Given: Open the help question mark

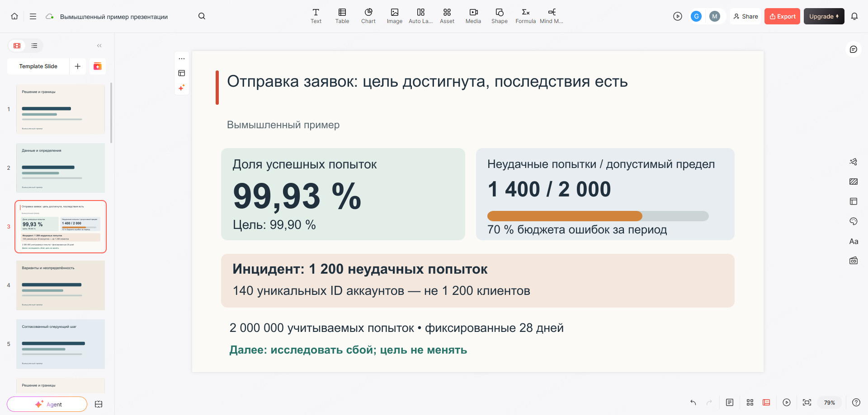Looking at the screenshot, I should (x=856, y=402).
